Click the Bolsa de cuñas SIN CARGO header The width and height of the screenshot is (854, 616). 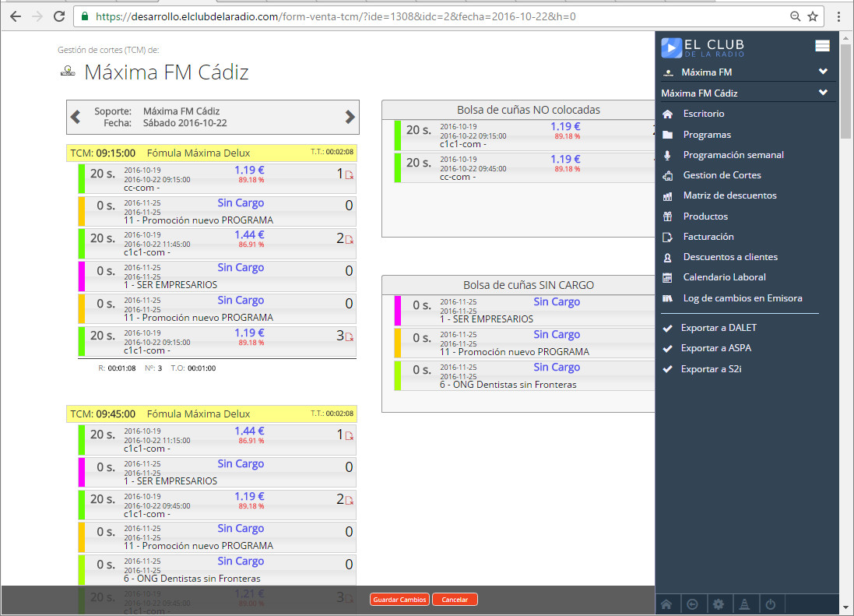tap(518, 285)
